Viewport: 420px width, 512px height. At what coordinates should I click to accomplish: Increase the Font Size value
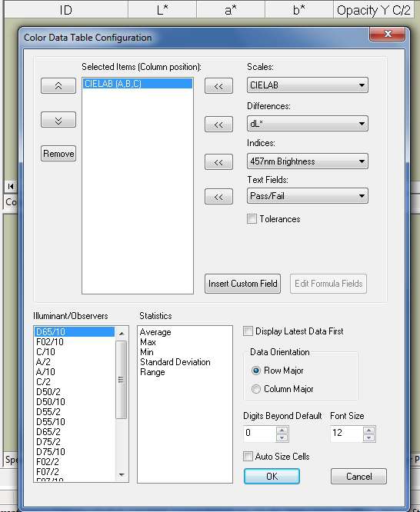[369, 430]
